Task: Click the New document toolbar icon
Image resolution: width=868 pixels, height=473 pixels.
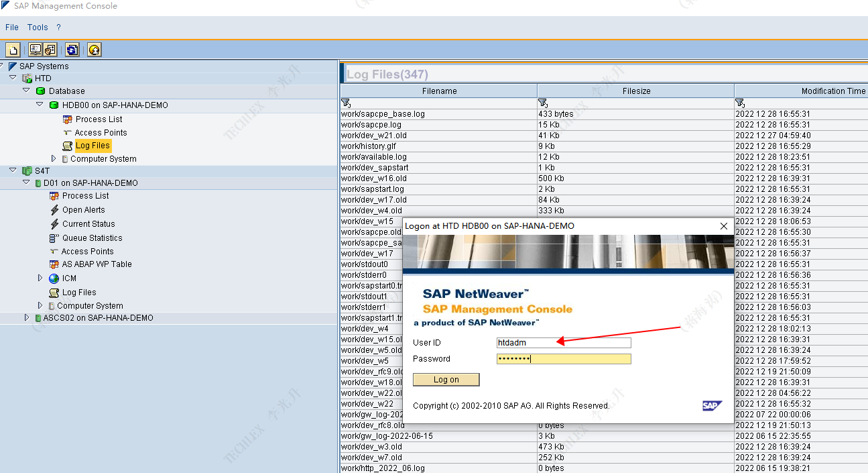Action: (13, 50)
